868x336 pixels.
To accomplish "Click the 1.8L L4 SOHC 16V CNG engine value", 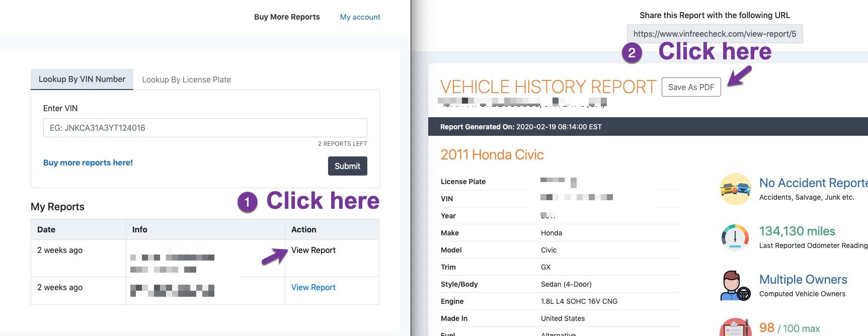I will (x=579, y=301).
